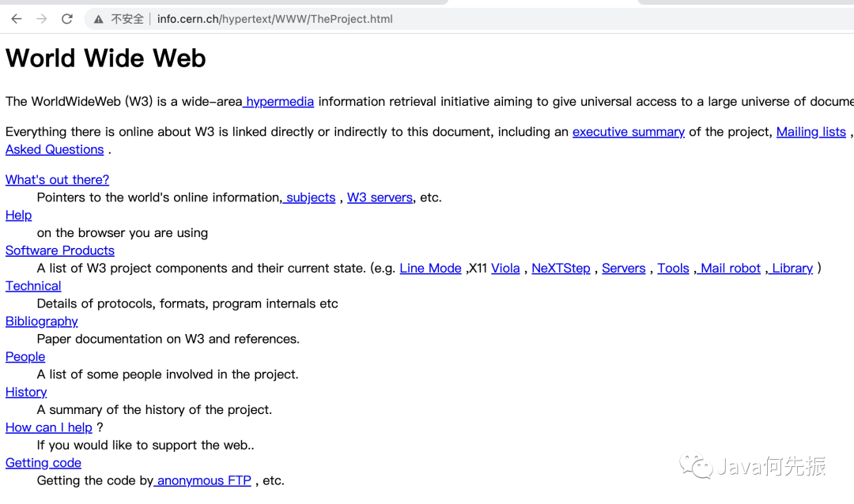Open the anonymous FTP link
The width and height of the screenshot is (854, 504).
[203, 480]
